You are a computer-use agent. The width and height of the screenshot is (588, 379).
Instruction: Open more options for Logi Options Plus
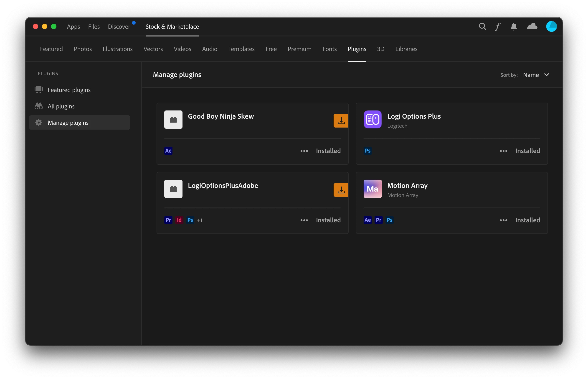tap(503, 151)
